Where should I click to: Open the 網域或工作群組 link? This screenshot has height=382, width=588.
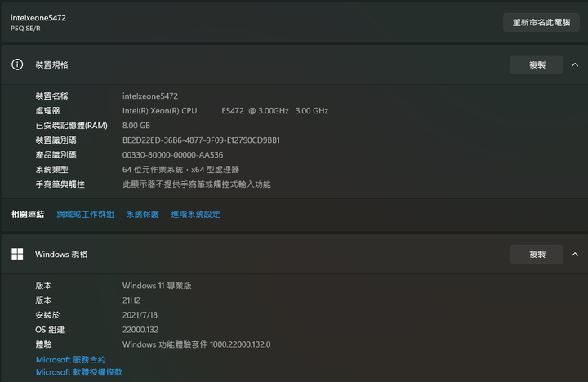tap(86, 215)
